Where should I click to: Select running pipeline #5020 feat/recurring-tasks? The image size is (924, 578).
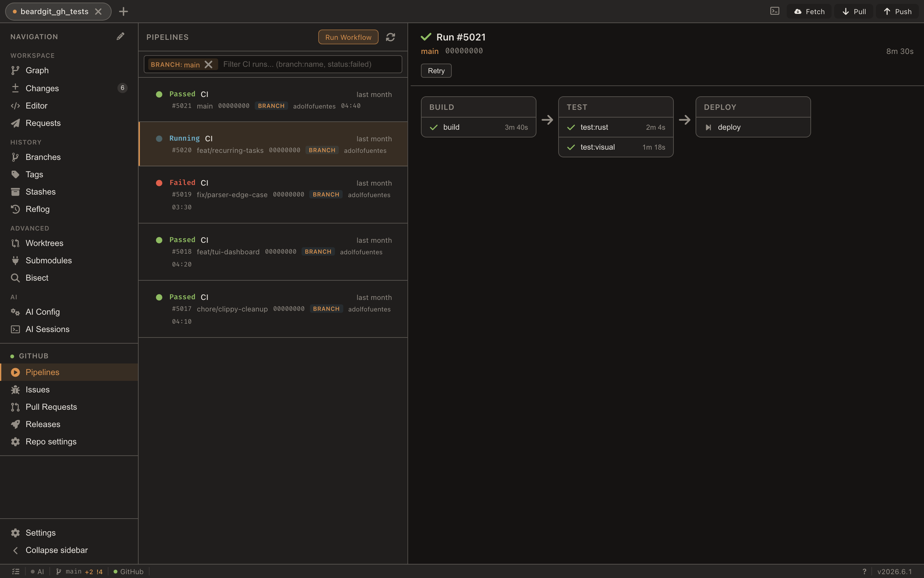(x=273, y=144)
